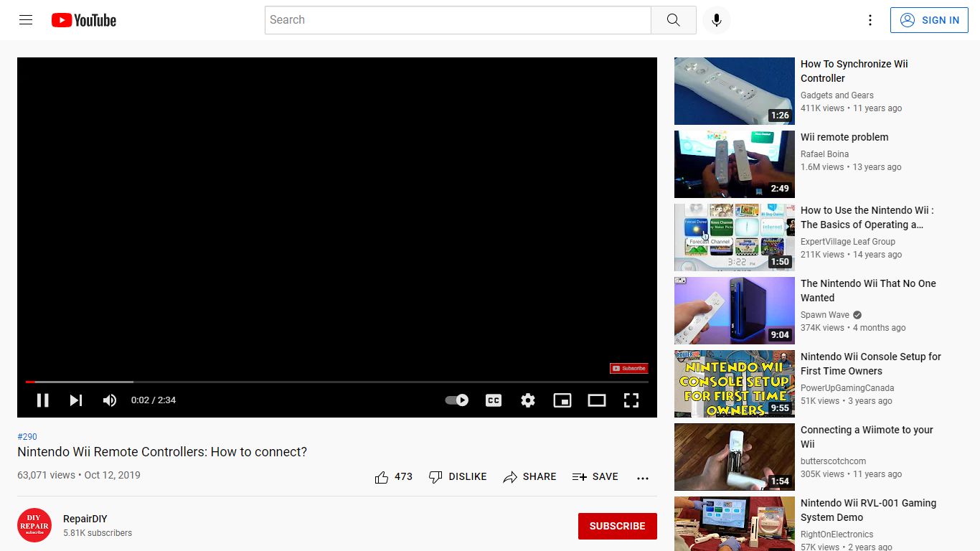Open RightOnElectronics video thumbnail
This screenshot has height=551, width=980.
735,524
